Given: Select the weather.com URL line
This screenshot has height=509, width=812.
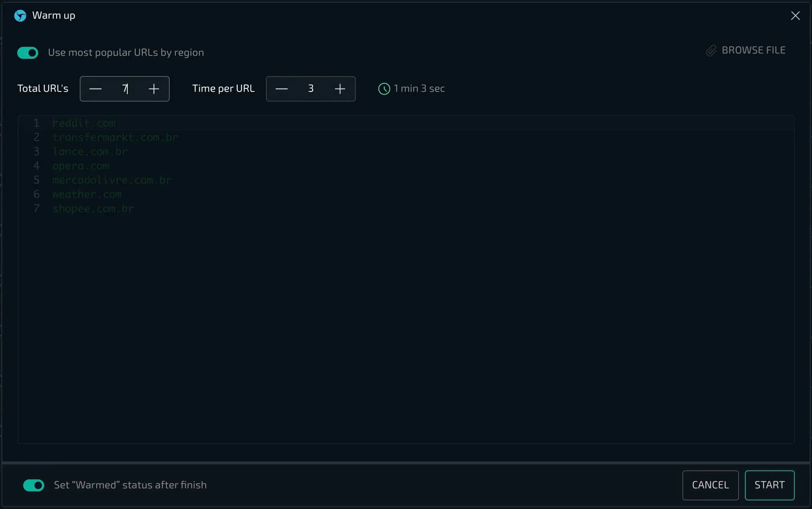Looking at the screenshot, I should (x=87, y=194).
